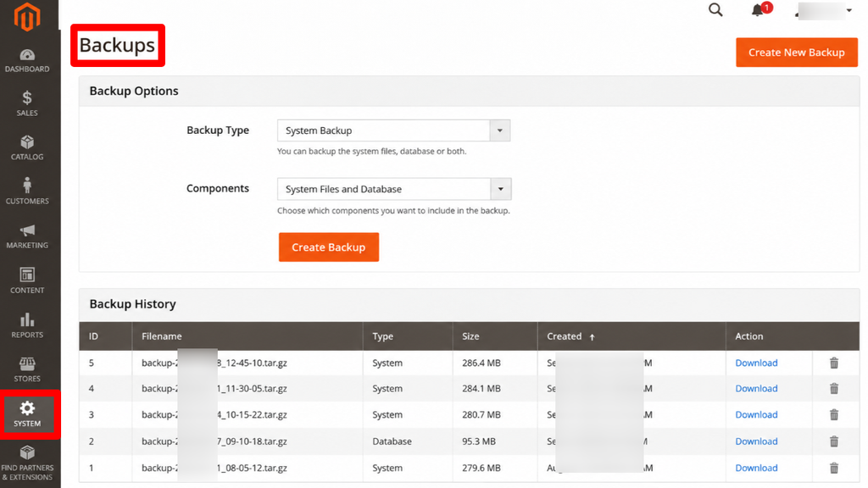Delete backup ID 5 with trash icon
The image size is (868, 488).
[x=834, y=363]
